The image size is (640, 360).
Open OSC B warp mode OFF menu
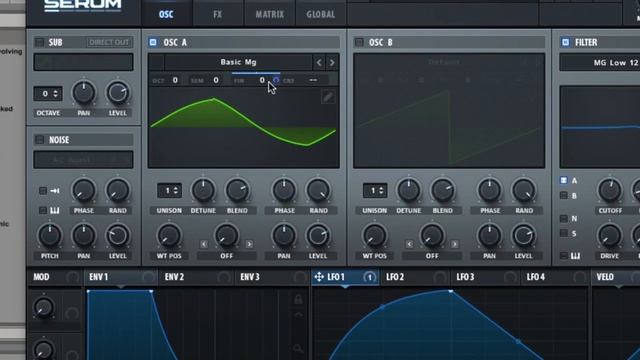(x=432, y=256)
